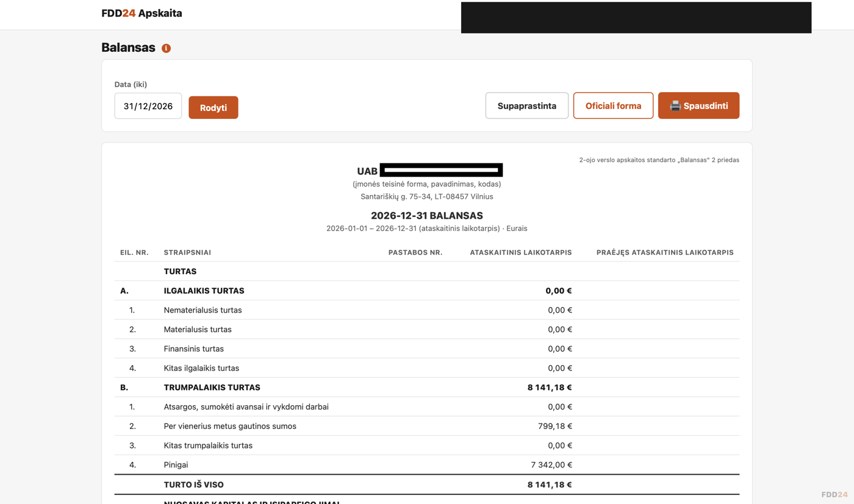Print the balance with Spausdinti

click(698, 106)
